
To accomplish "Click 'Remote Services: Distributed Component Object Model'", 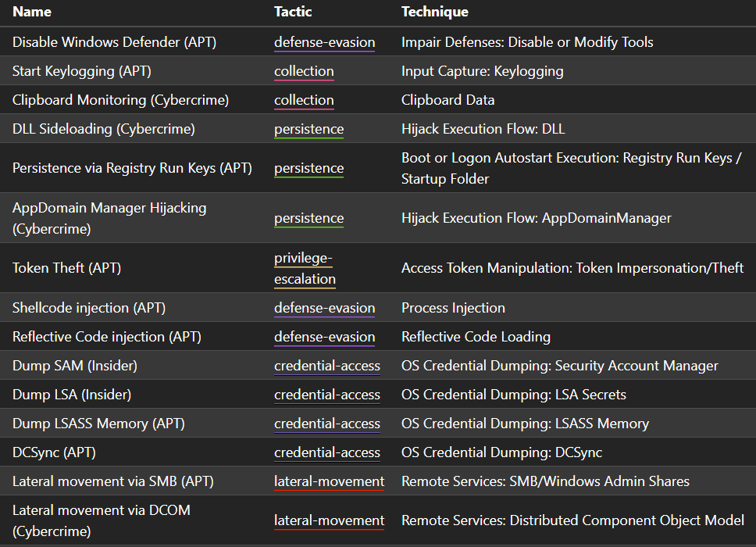I will coord(572,520).
